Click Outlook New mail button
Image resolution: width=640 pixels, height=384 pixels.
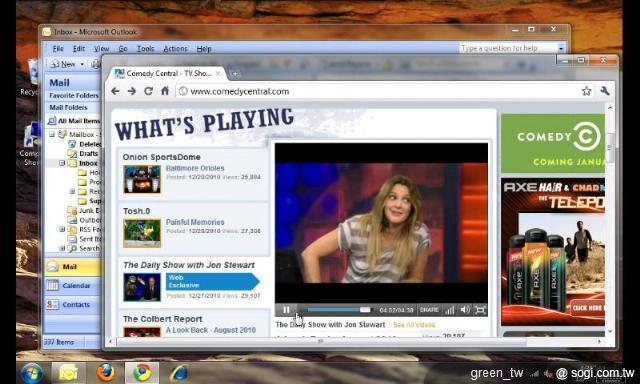63,64
